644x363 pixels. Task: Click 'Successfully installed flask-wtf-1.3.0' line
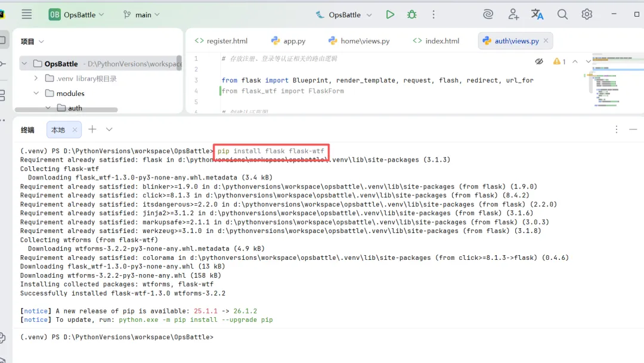123,293
